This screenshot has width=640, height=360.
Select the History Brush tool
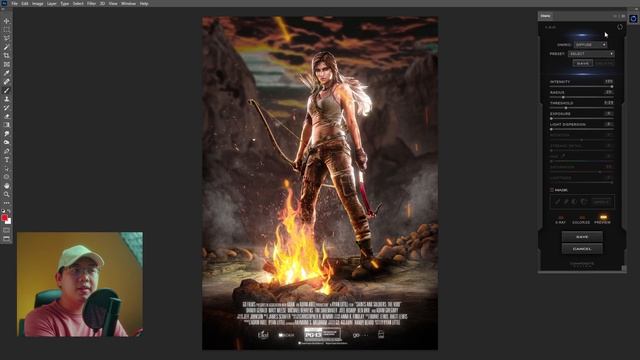point(7,108)
